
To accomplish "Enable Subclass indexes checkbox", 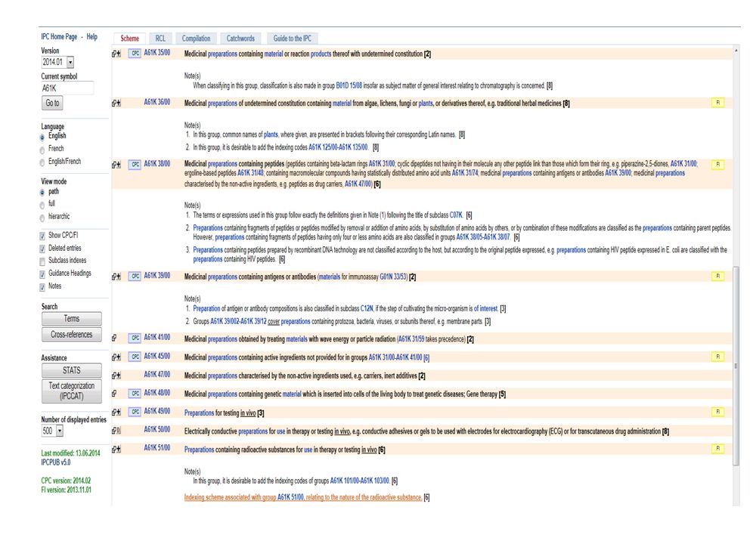I will pyautogui.click(x=42, y=261).
